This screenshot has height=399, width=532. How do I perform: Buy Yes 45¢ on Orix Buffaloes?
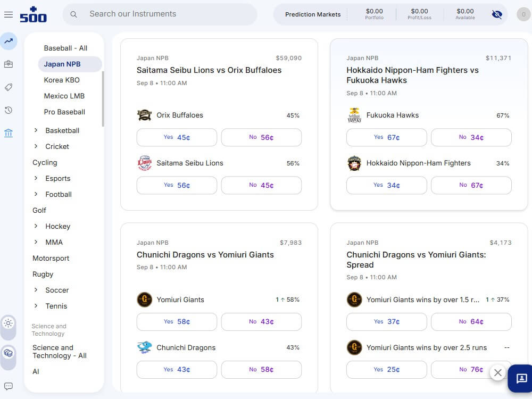point(177,137)
